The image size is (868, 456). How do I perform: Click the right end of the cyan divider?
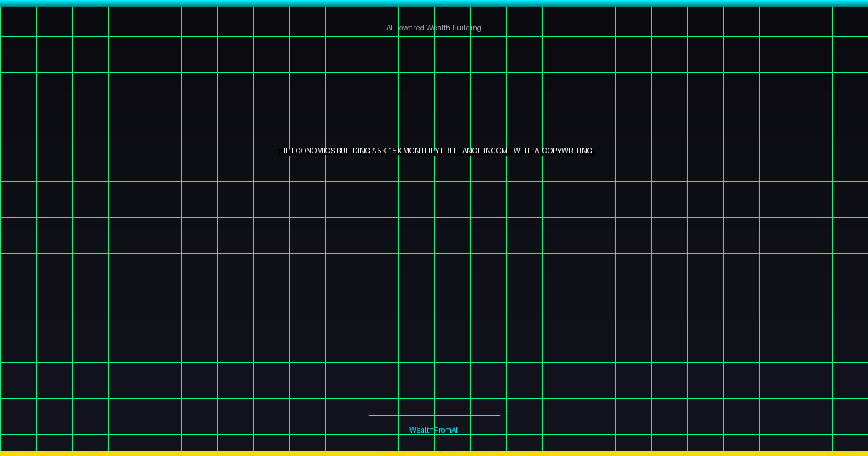click(498, 415)
